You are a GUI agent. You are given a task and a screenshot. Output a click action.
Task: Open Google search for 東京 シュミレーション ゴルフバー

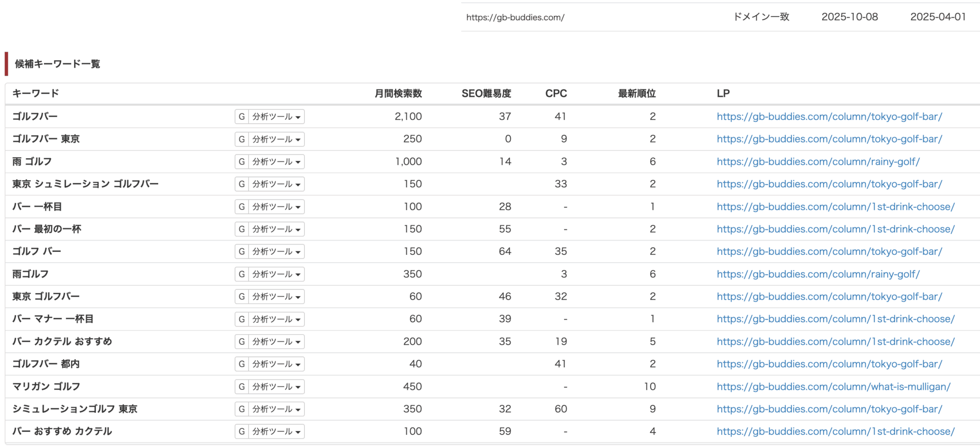point(242,184)
